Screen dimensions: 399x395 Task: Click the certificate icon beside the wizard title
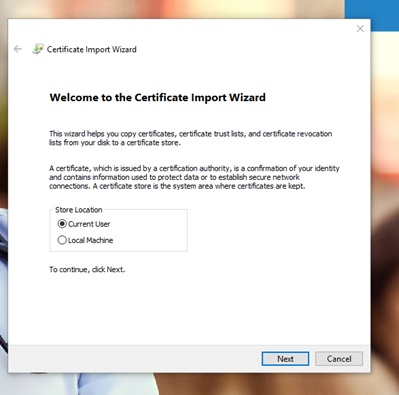tap(38, 49)
